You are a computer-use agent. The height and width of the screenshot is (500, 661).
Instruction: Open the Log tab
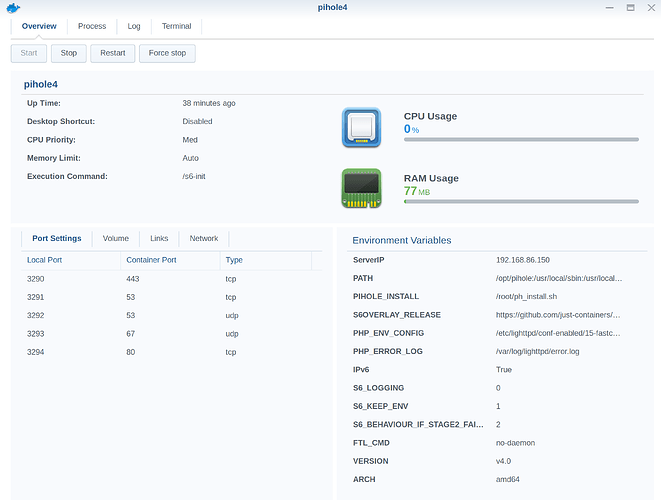pos(134,26)
